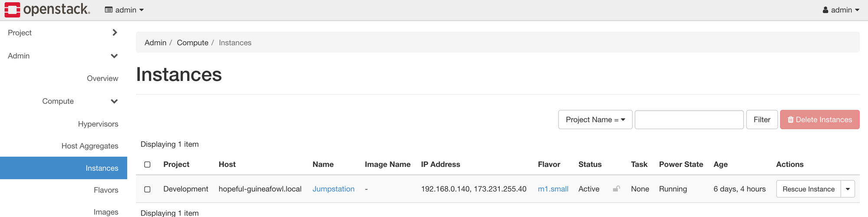Open Host Aggregates sidebar item
This screenshot has width=868, height=217.
90,146
